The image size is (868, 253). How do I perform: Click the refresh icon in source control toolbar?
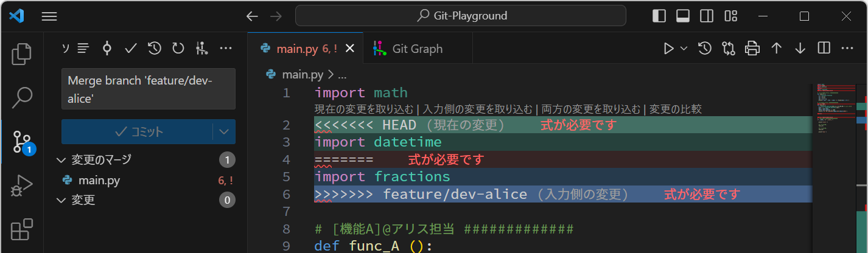178,49
